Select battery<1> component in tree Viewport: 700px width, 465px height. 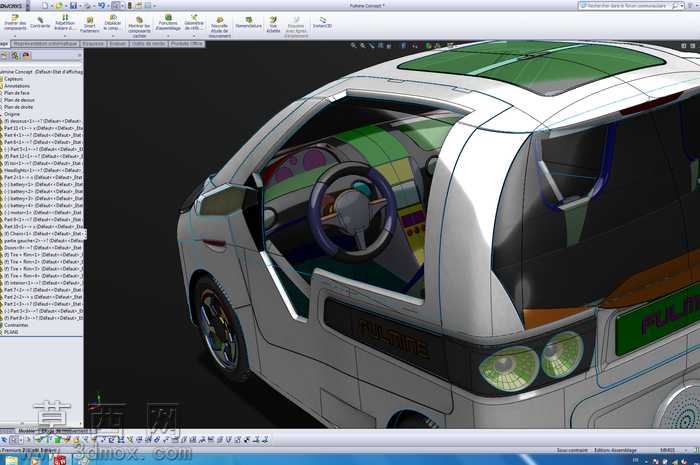tap(43, 184)
